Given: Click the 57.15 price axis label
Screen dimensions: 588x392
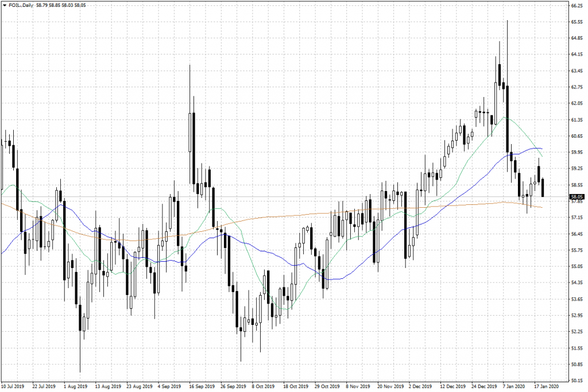Looking at the screenshot, I should point(577,218).
